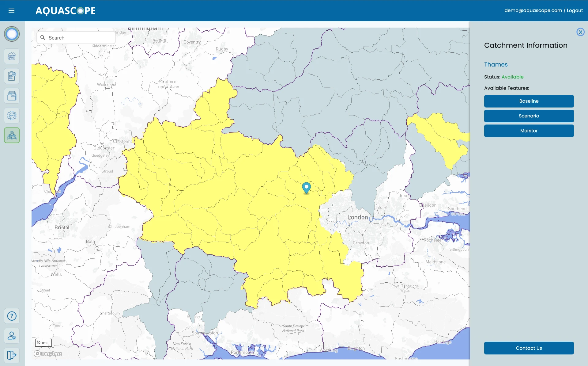The height and width of the screenshot is (366, 588).
Task: Click the 'Catchment Information' panel title
Action: [x=526, y=45]
